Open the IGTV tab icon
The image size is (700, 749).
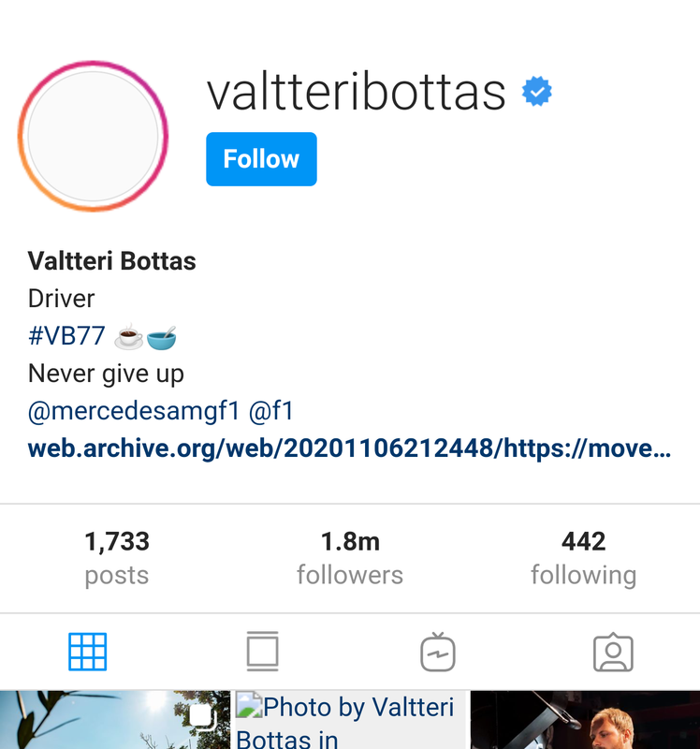click(x=438, y=652)
